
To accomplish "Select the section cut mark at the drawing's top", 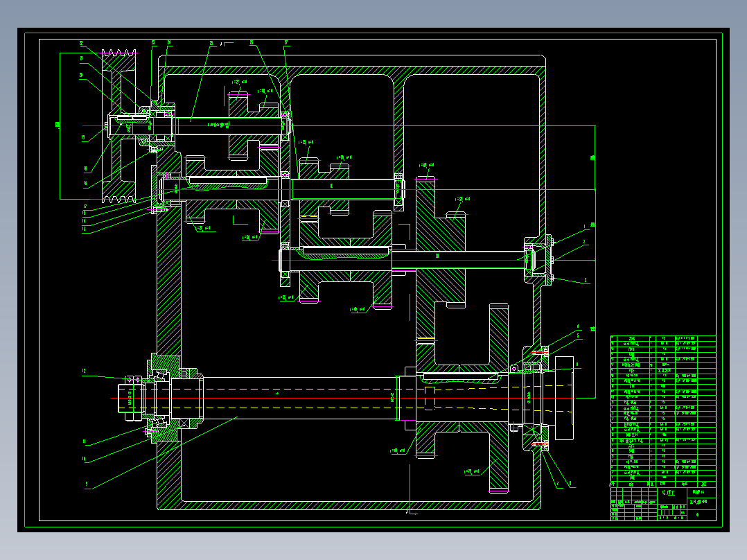I will tap(227, 44).
